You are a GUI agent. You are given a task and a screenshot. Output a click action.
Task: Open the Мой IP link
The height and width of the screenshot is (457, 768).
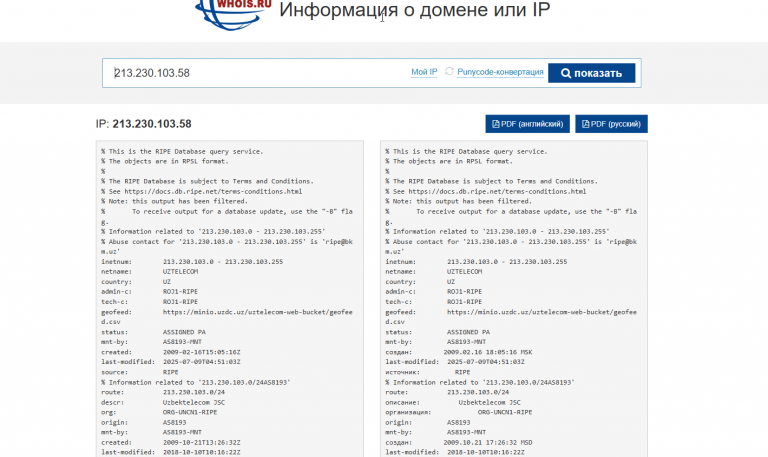pyautogui.click(x=424, y=72)
